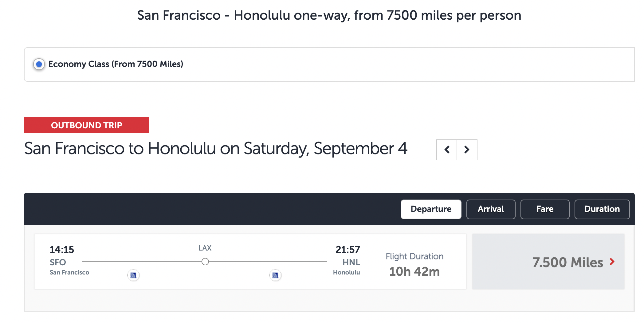This screenshot has height=323, width=644.
Task: Expand details via the left date navigation chevron
Action: click(x=447, y=150)
